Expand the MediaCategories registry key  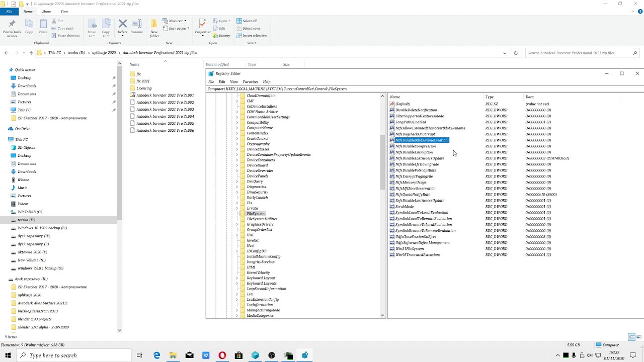tap(237, 316)
